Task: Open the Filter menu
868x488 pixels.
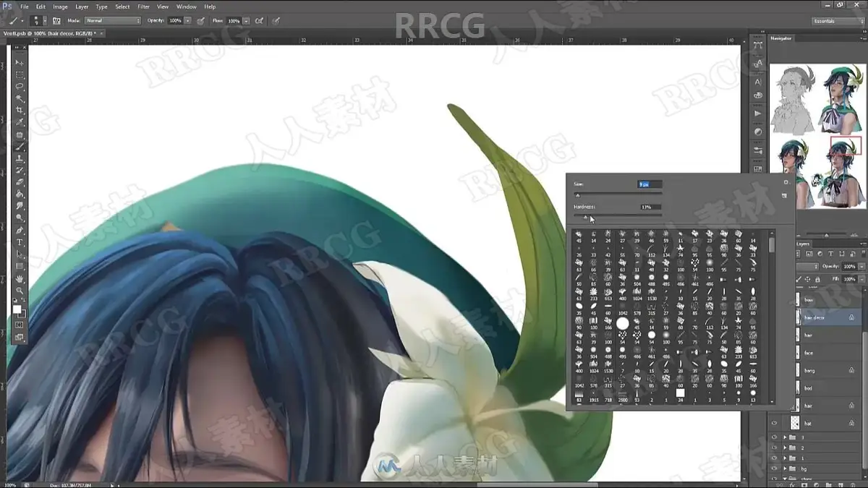Action: (143, 7)
